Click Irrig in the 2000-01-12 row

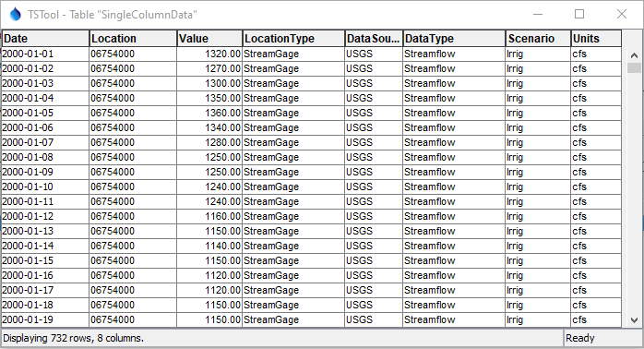coord(539,217)
